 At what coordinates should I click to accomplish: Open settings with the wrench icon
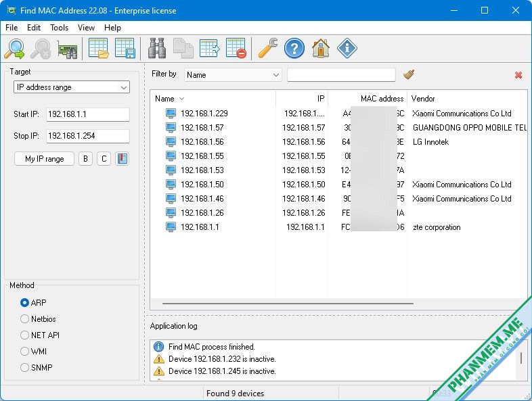click(x=268, y=49)
